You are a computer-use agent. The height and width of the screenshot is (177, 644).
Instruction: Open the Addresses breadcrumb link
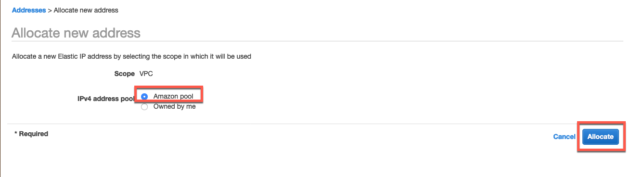pos(28,10)
